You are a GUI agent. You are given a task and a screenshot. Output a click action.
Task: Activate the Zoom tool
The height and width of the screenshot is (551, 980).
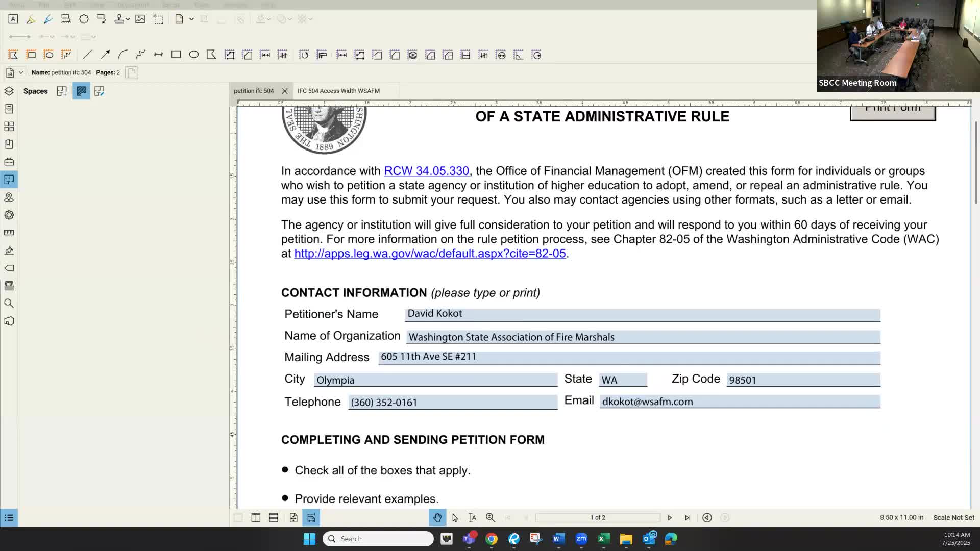click(491, 518)
